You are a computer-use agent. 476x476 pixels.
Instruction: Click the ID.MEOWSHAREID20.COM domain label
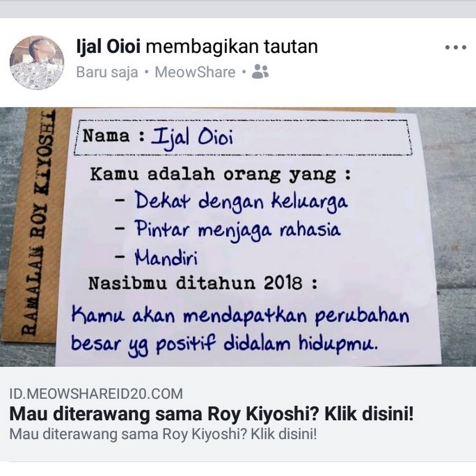pyautogui.click(x=96, y=393)
